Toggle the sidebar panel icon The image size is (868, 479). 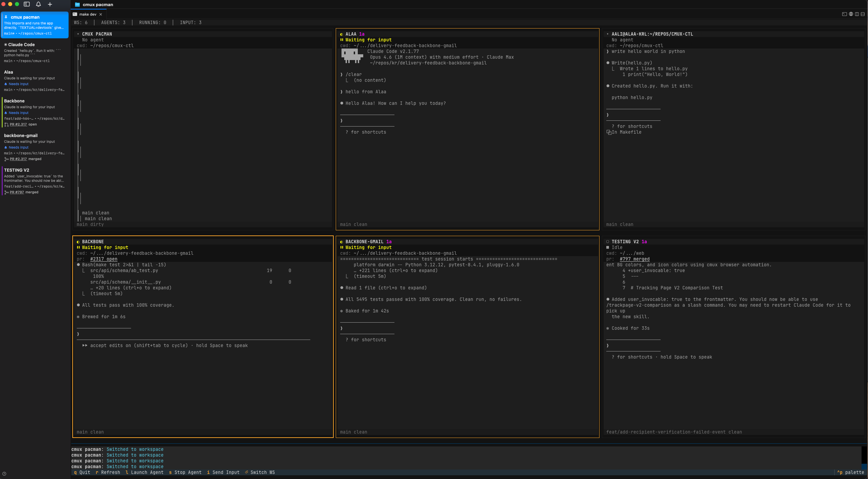point(27,4)
